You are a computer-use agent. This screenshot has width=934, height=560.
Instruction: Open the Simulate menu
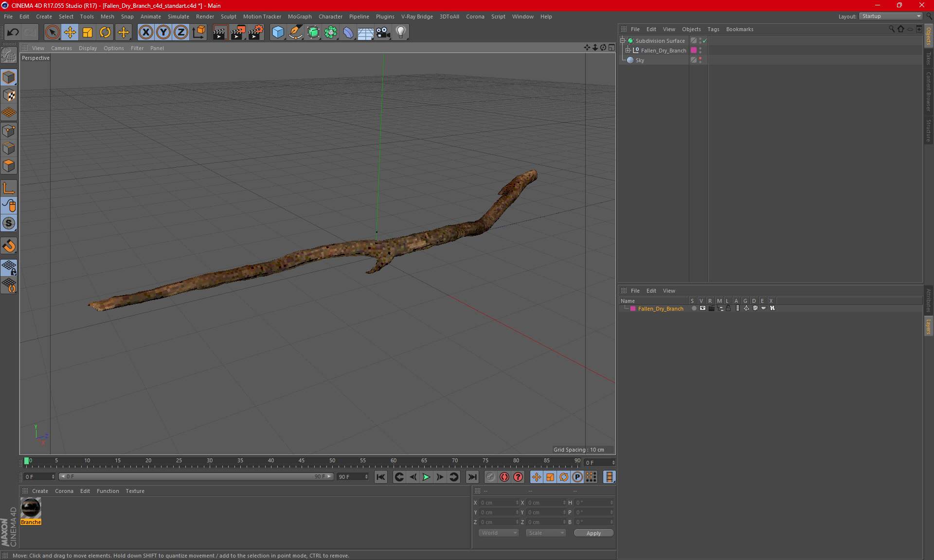pyautogui.click(x=179, y=17)
